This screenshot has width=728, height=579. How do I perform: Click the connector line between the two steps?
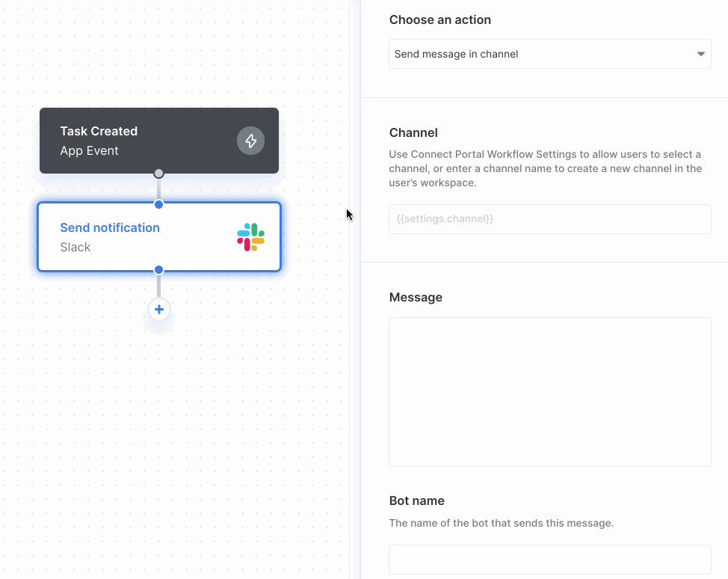click(158, 187)
